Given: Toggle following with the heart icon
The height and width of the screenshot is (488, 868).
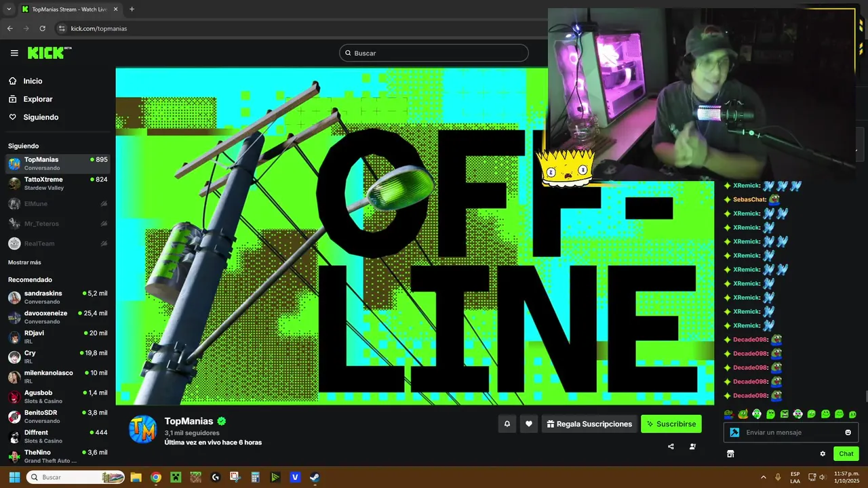Looking at the screenshot, I should coord(529,424).
